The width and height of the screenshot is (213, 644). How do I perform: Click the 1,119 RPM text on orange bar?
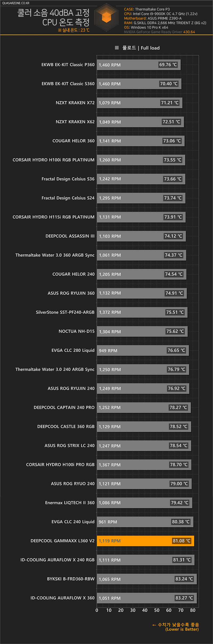pyautogui.click(x=110, y=541)
